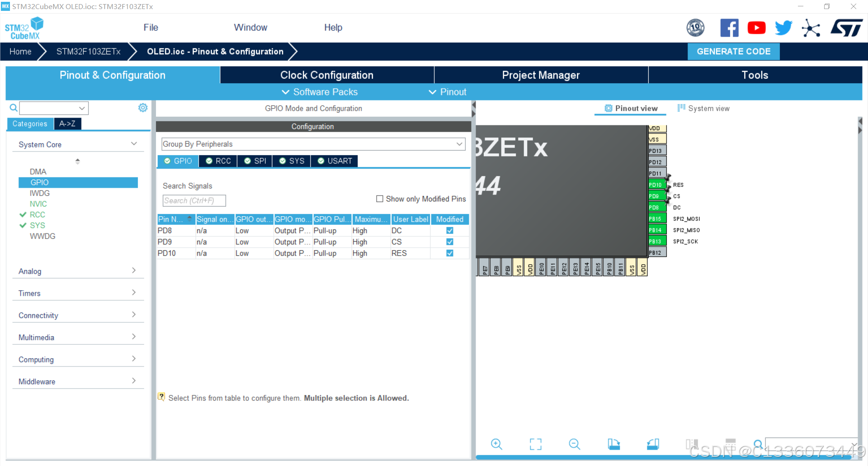
Task: Rotate the chip view clockwise
Action: coord(613,444)
